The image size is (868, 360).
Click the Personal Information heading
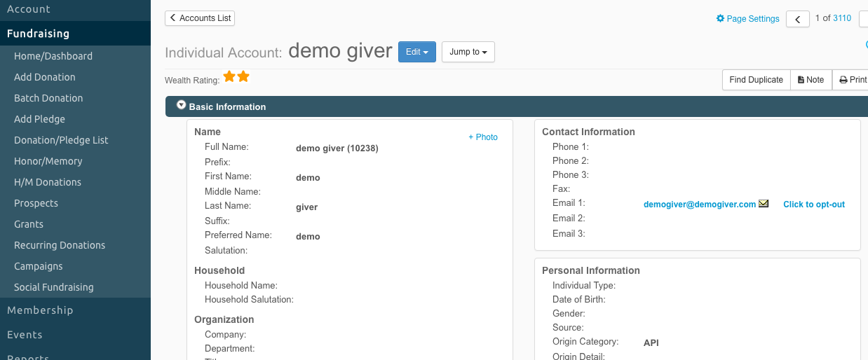click(591, 270)
